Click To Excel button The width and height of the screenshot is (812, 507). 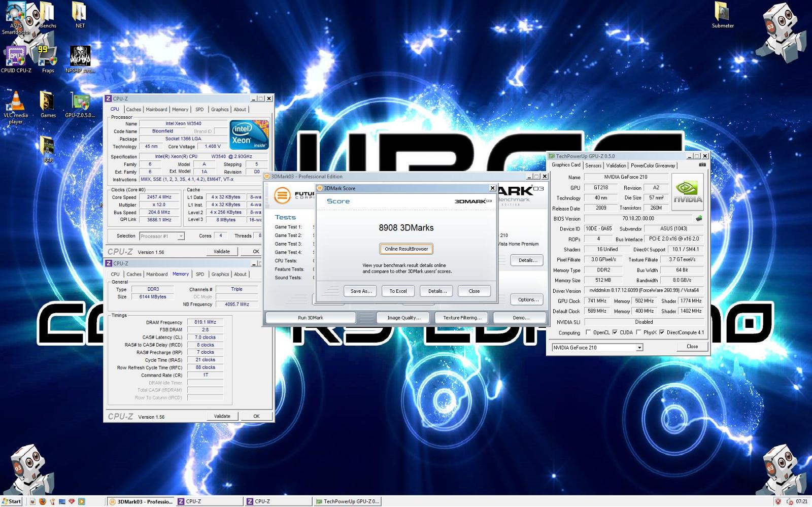point(398,291)
